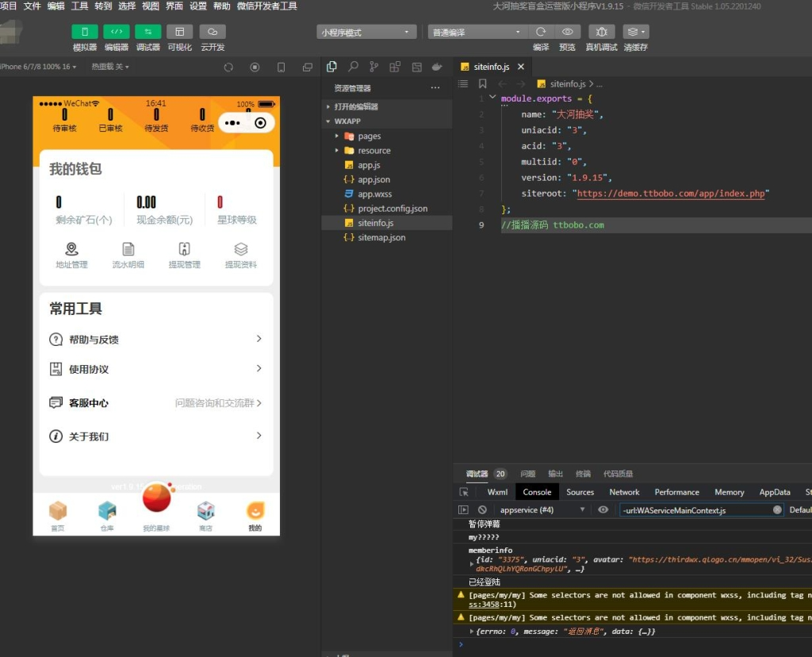Click the editor bookmark icon
812x657 pixels.
pos(483,84)
